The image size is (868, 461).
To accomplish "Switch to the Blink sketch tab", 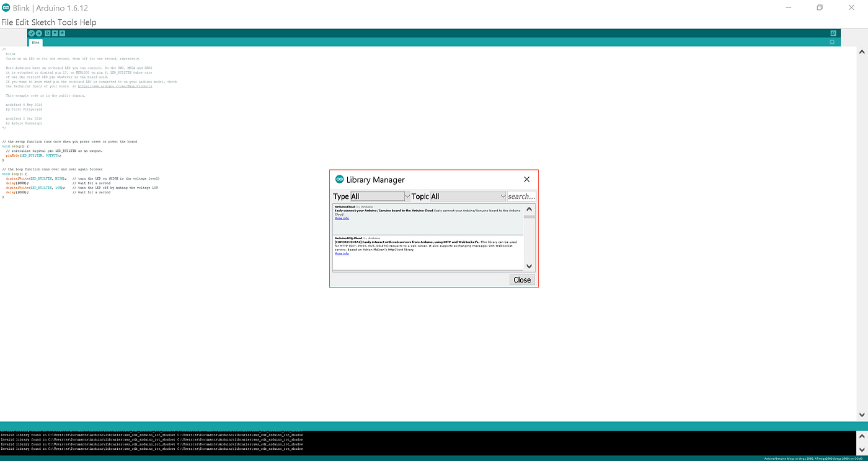I will (35, 42).
